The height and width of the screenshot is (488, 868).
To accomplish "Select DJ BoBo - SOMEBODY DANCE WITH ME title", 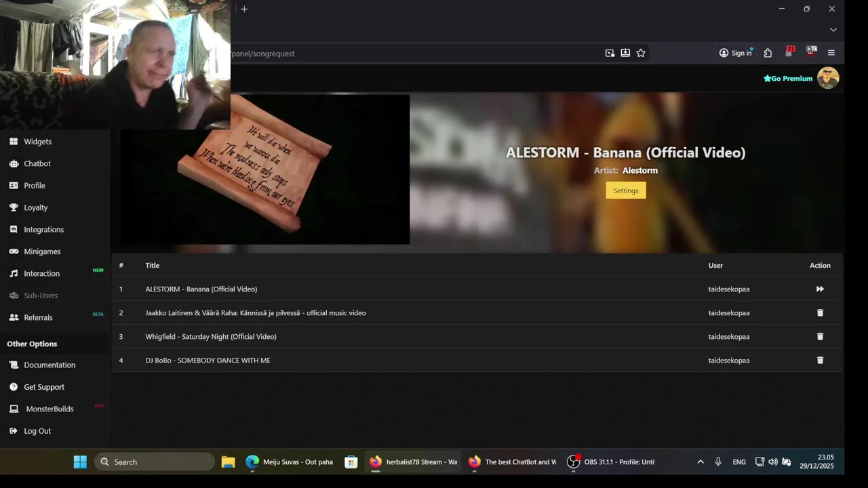I will point(208,360).
